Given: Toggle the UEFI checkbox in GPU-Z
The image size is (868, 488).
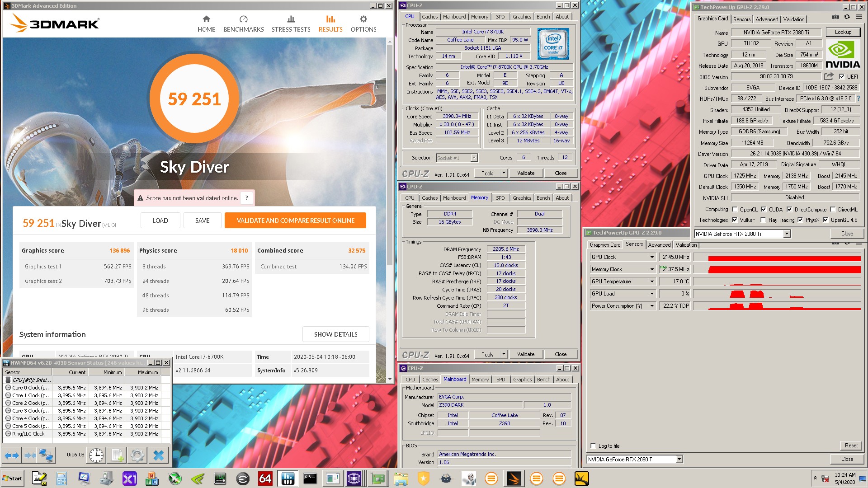Looking at the screenshot, I should point(842,76).
